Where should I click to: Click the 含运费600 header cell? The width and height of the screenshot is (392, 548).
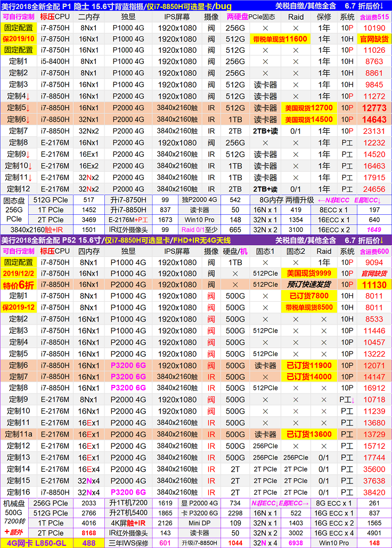click(x=374, y=252)
